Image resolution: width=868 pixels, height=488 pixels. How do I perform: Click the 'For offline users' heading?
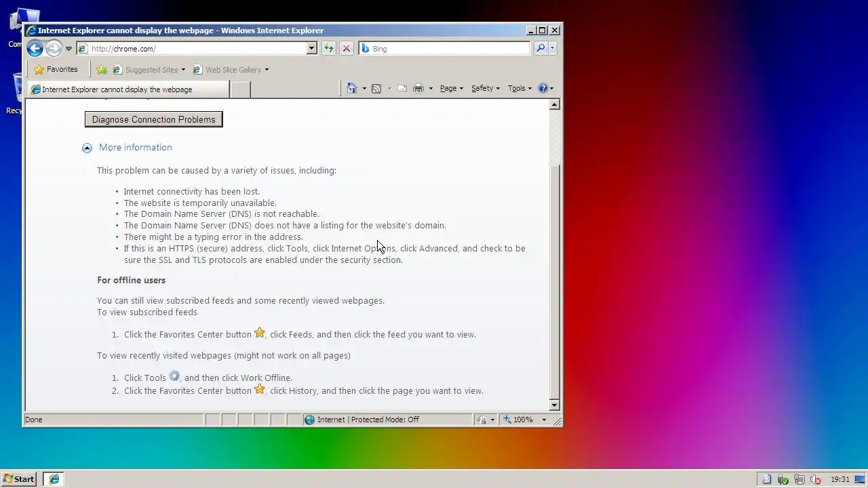pyautogui.click(x=132, y=280)
